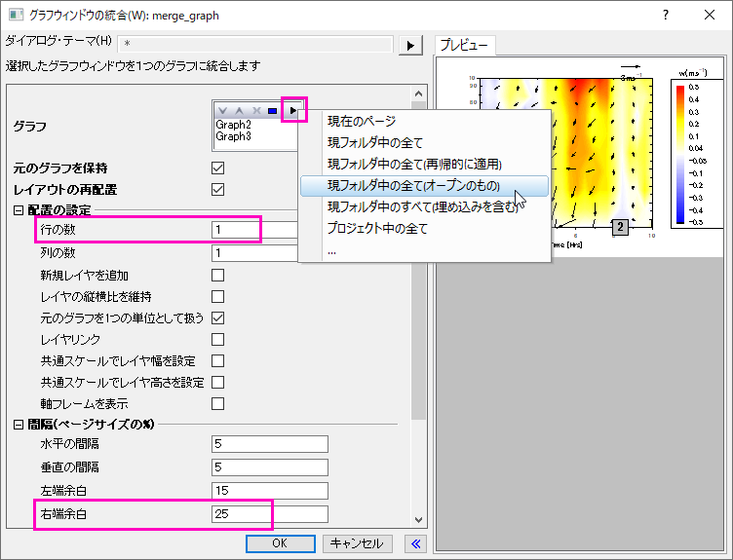The width and height of the screenshot is (733, 560).
Task: Collapse the preview panel with double-chevron button
Action: click(415, 543)
